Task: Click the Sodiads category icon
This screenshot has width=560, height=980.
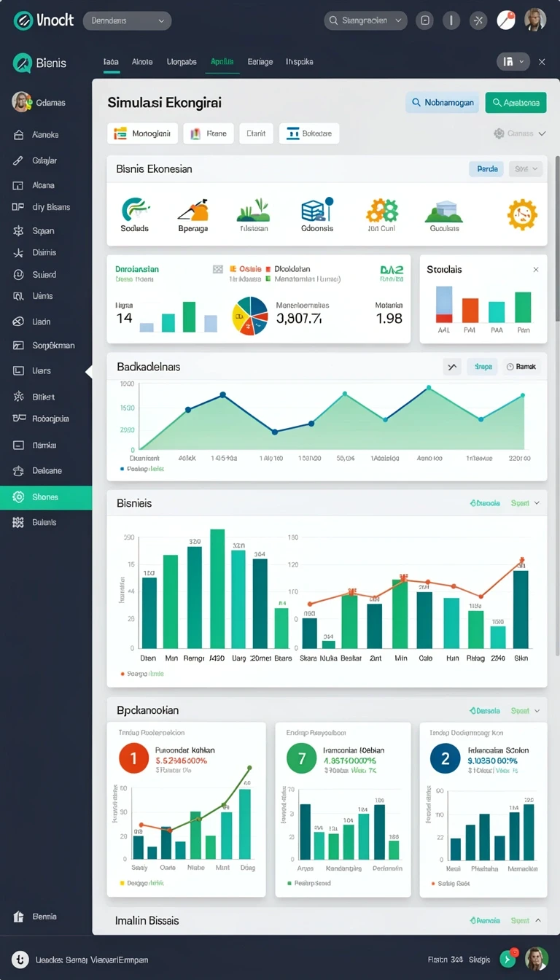Action: coord(134,209)
